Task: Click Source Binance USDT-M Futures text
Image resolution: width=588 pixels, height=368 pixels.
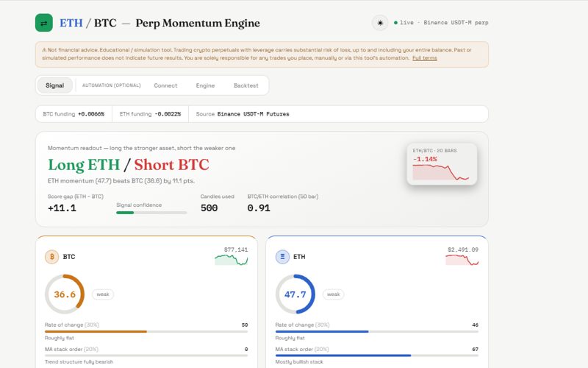Action: (x=243, y=114)
